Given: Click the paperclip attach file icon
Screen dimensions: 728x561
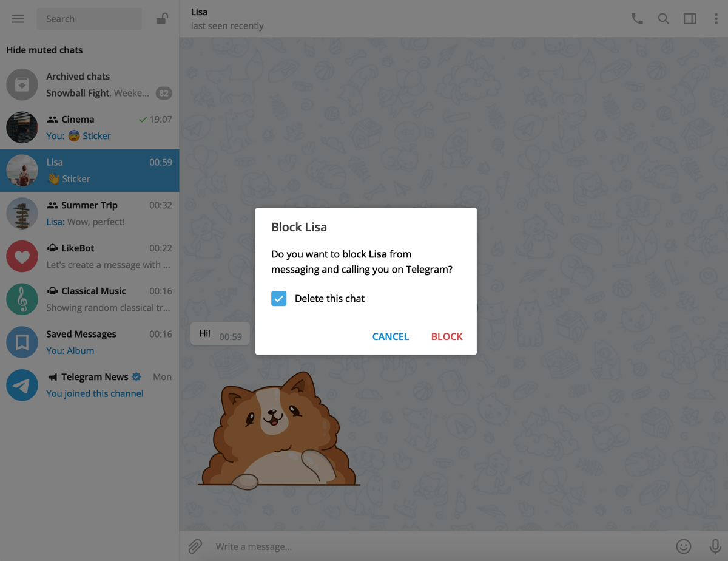Looking at the screenshot, I should tap(195, 546).
